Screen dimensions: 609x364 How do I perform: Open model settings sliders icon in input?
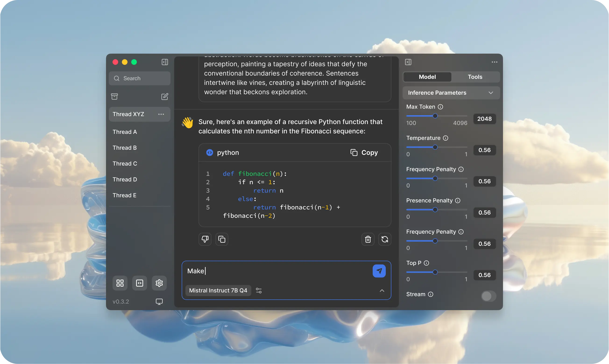pyautogui.click(x=258, y=290)
